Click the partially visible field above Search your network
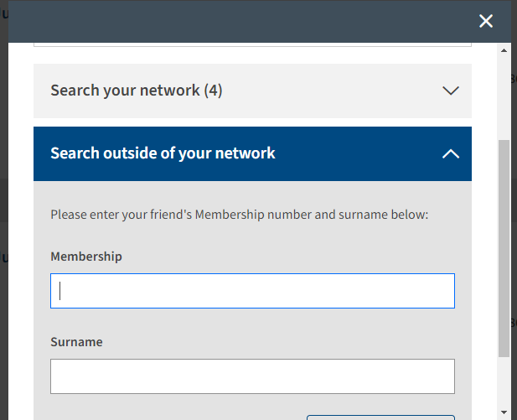 [252, 44]
